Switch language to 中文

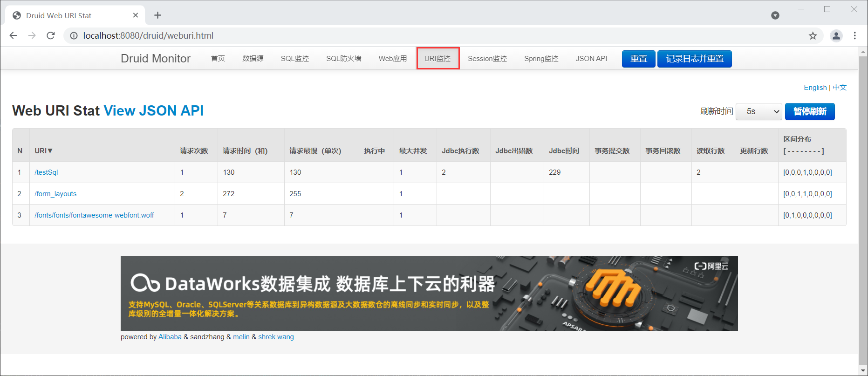(x=840, y=88)
